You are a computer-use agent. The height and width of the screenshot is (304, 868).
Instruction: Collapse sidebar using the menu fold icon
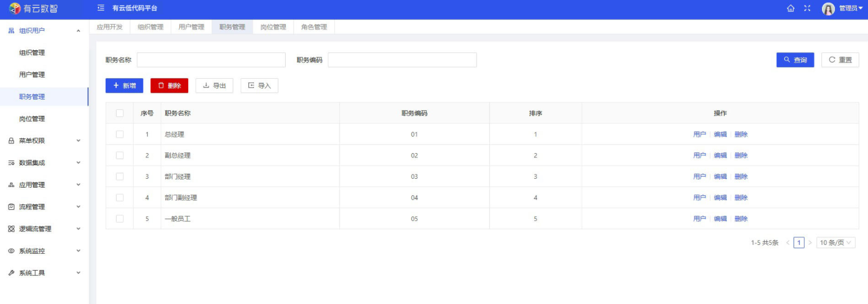101,8
